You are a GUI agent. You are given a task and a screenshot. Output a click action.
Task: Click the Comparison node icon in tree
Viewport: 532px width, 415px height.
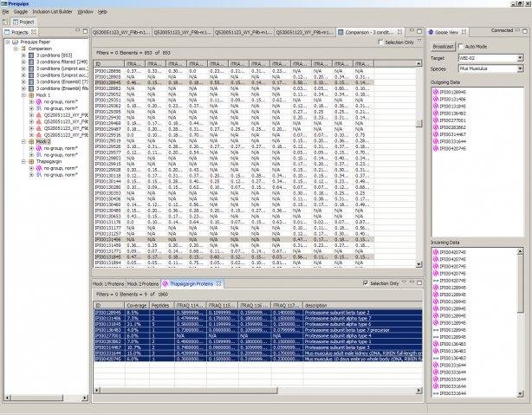(x=23, y=49)
